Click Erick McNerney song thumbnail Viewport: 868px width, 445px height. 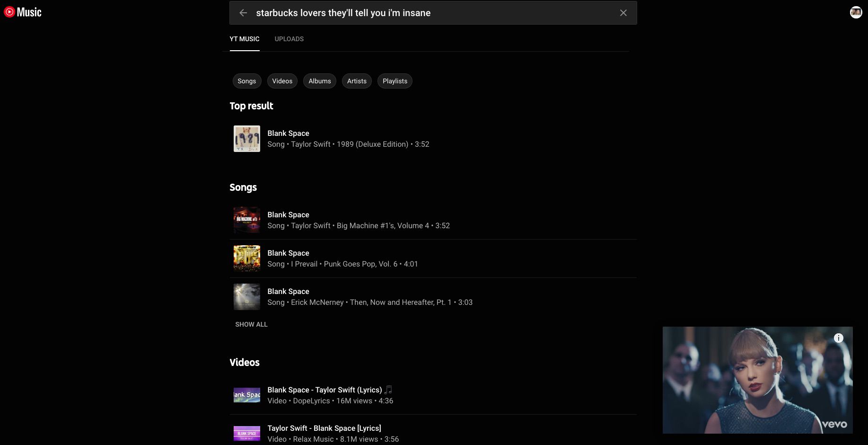coord(247,297)
